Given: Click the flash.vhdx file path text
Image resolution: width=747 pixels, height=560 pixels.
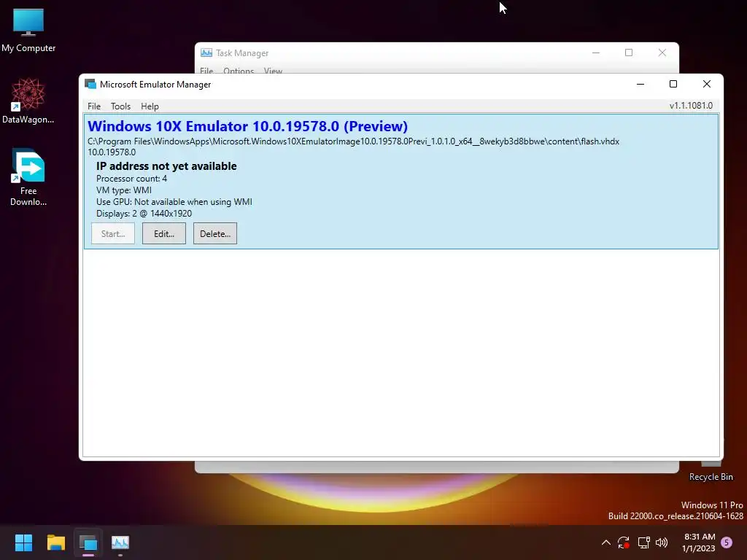Looking at the screenshot, I should tap(354, 141).
